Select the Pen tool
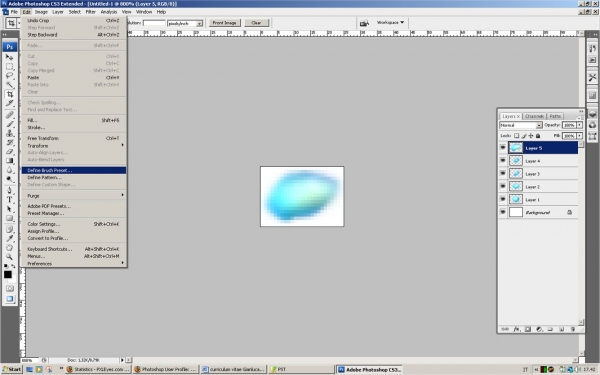The width and height of the screenshot is (600, 375). (10, 190)
